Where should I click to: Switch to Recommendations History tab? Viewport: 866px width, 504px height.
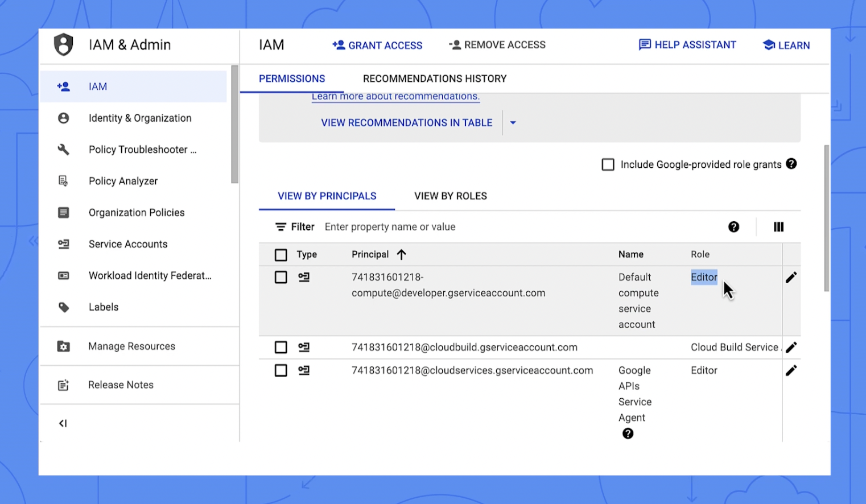(x=435, y=79)
